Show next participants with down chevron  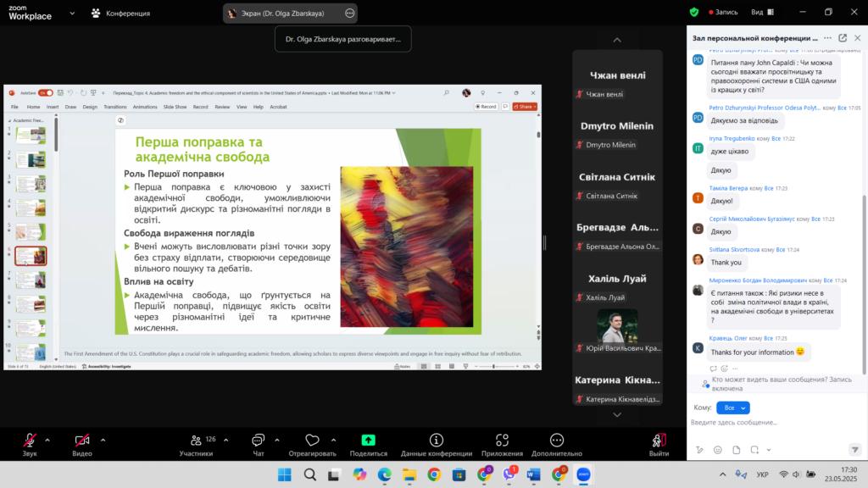tap(617, 414)
